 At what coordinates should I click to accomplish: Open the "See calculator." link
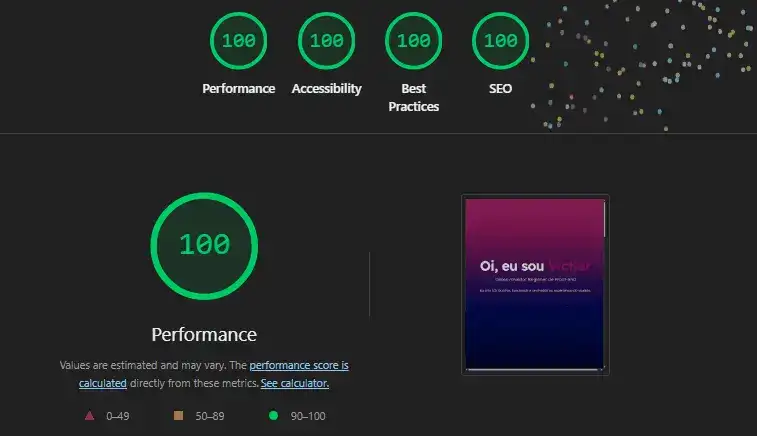point(294,383)
